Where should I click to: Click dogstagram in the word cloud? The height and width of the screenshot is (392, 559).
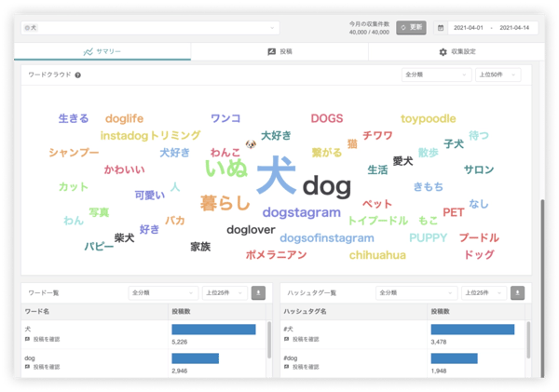tap(302, 212)
